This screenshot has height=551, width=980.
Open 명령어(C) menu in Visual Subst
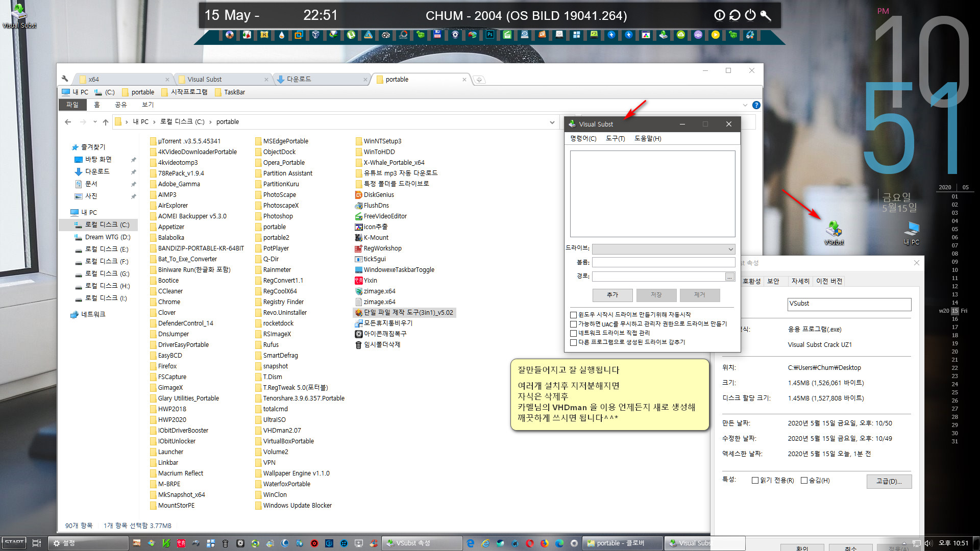[583, 139]
